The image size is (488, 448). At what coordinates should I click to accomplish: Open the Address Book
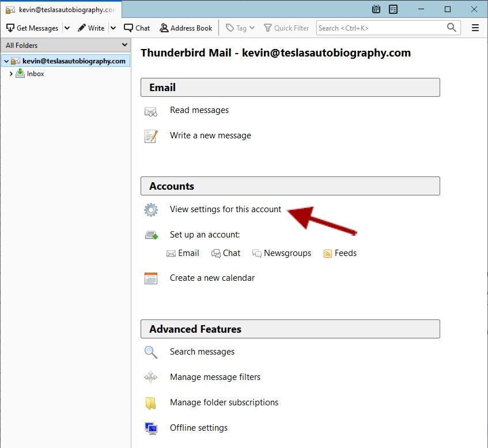click(186, 28)
